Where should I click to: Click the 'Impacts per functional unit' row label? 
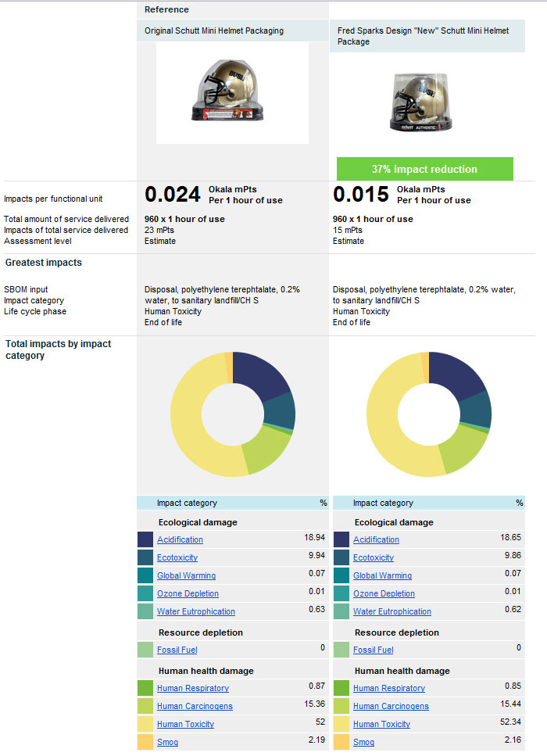(53, 199)
